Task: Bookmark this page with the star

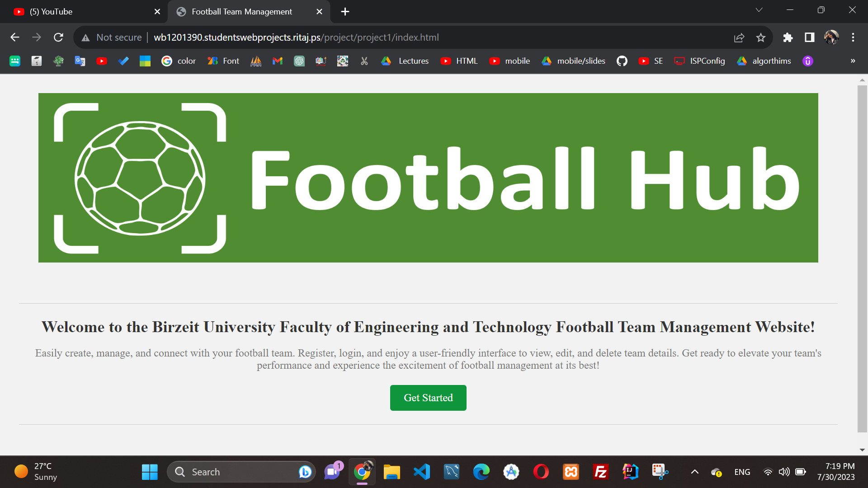Action: (761, 38)
